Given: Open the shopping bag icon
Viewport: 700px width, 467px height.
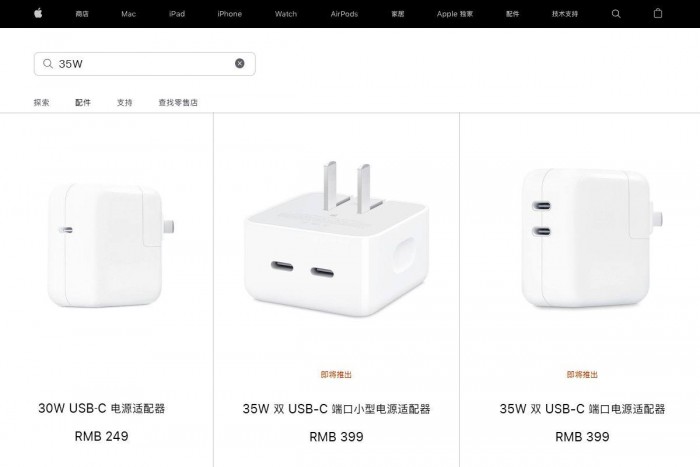Looking at the screenshot, I should click(x=658, y=13).
